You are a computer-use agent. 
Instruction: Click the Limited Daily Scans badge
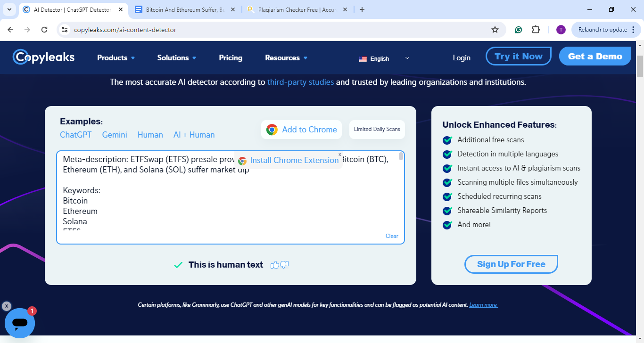pos(377,129)
